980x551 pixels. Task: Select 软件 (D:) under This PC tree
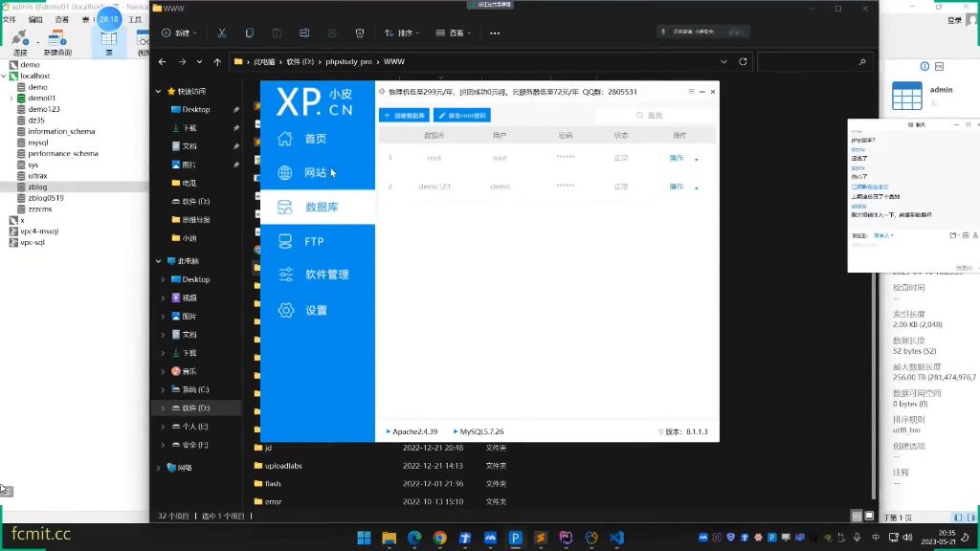pos(195,408)
